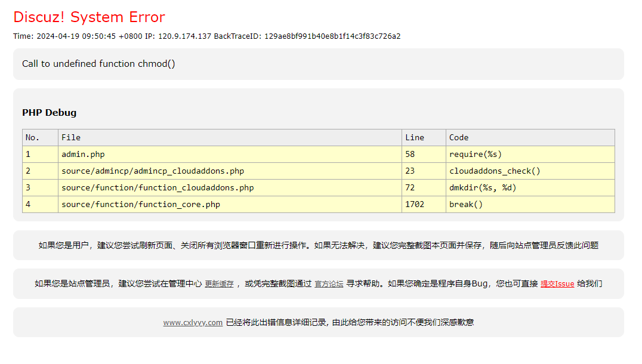Select the function_core.php file path cell
This screenshot has width=642, height=364.
(141, 205)
